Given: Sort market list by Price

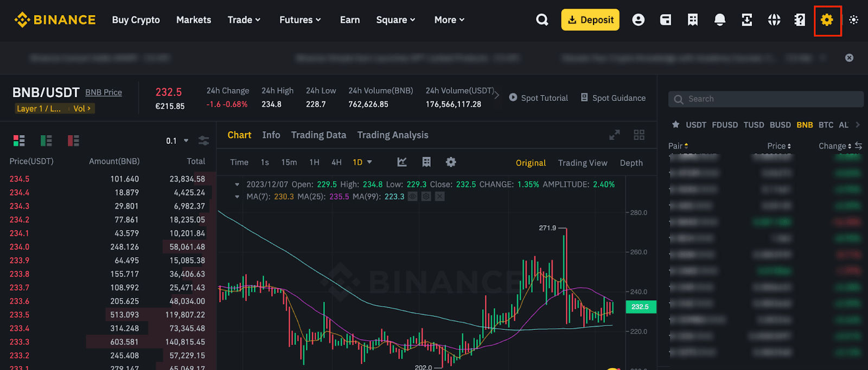Looking at the screenshot, I should (779, 146).
